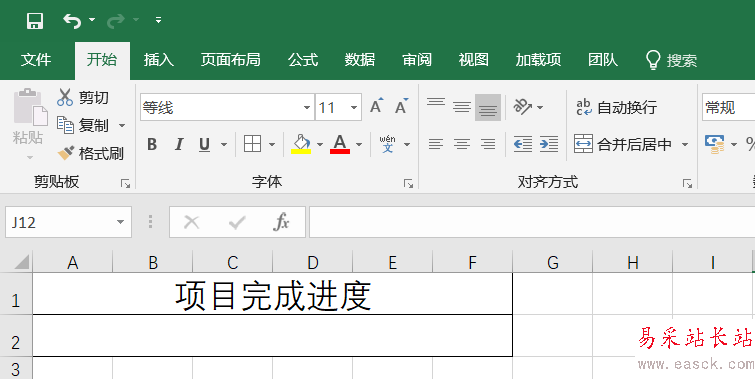Expand the font size 11 dropdown
Screen dimensions: 755x379
354,107
